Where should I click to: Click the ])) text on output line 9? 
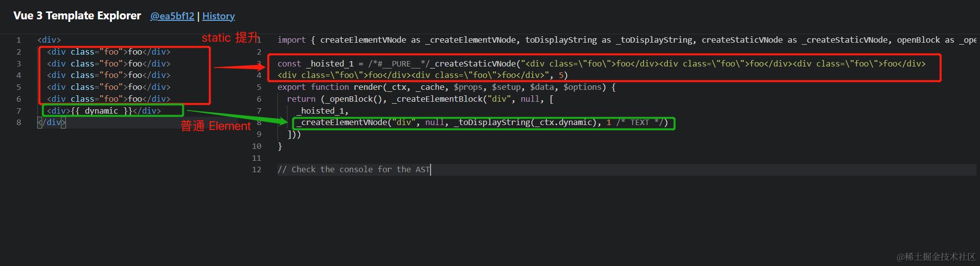point(294,134)
